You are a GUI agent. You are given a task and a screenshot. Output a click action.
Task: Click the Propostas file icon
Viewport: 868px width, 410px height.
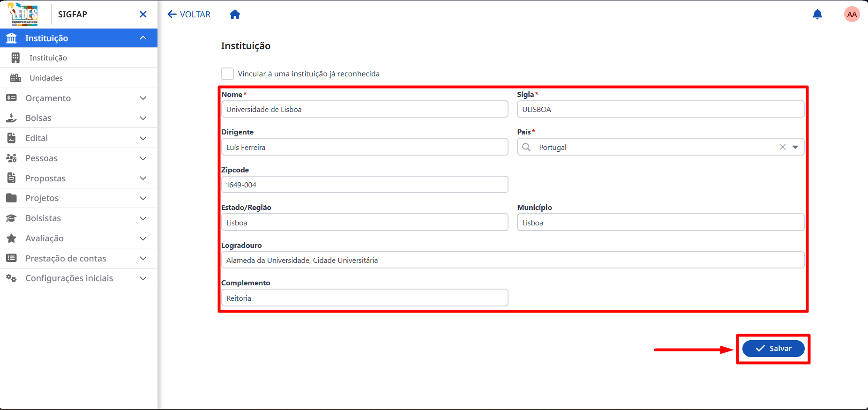(12, 178)
